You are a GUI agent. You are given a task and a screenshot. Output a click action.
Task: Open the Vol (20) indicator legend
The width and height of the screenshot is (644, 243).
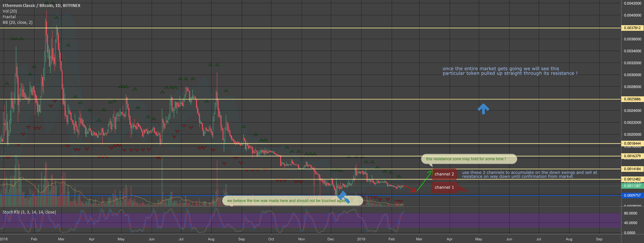point(10,11)
